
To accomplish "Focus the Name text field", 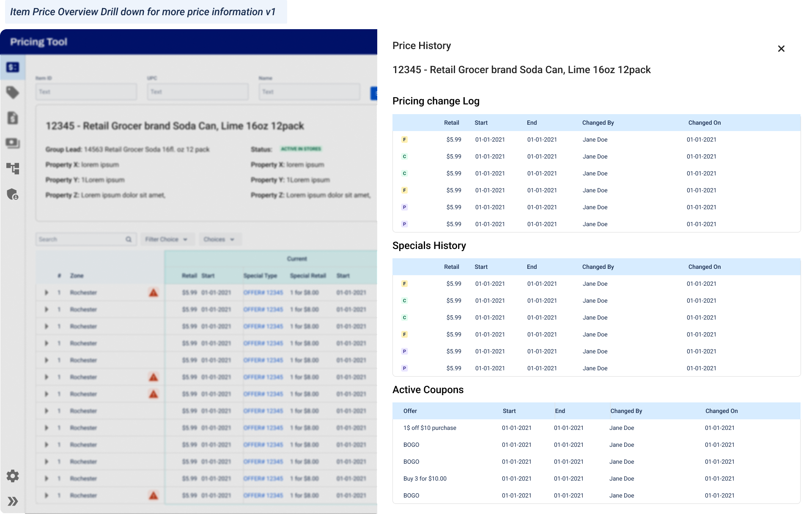I will point(310,92).
